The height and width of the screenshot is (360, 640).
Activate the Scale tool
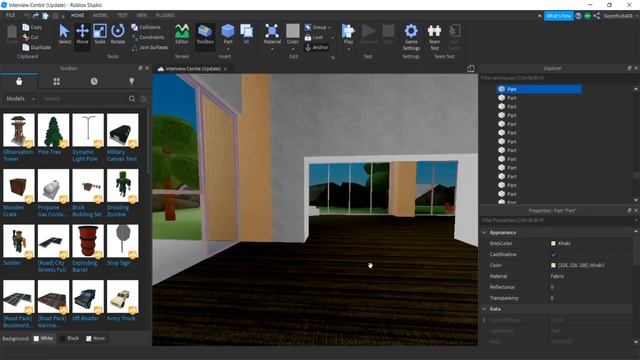click(x=100, y=34)
